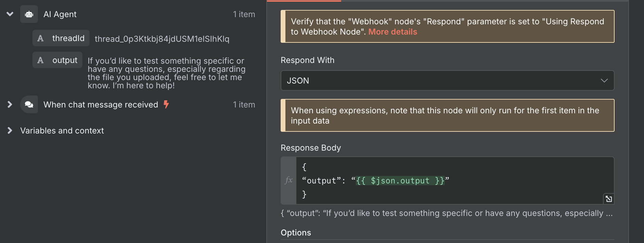644x243 pixels.
Task: Click the Options section heading
Action: (296, 233)
